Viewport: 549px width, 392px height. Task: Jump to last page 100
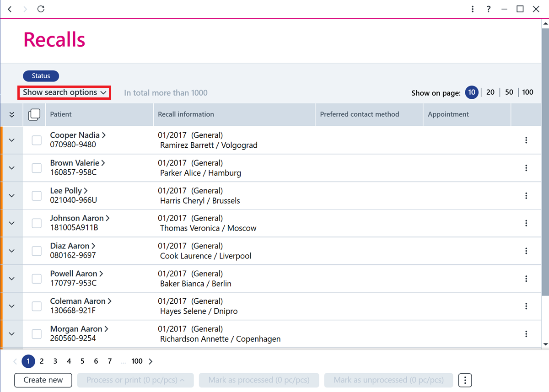point(137,361)
